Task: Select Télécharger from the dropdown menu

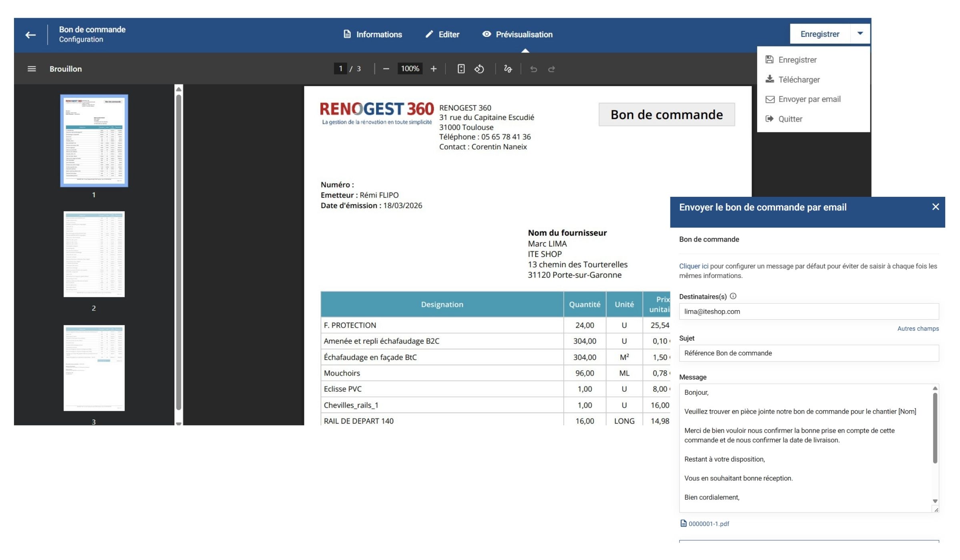Action: (799, 80)
